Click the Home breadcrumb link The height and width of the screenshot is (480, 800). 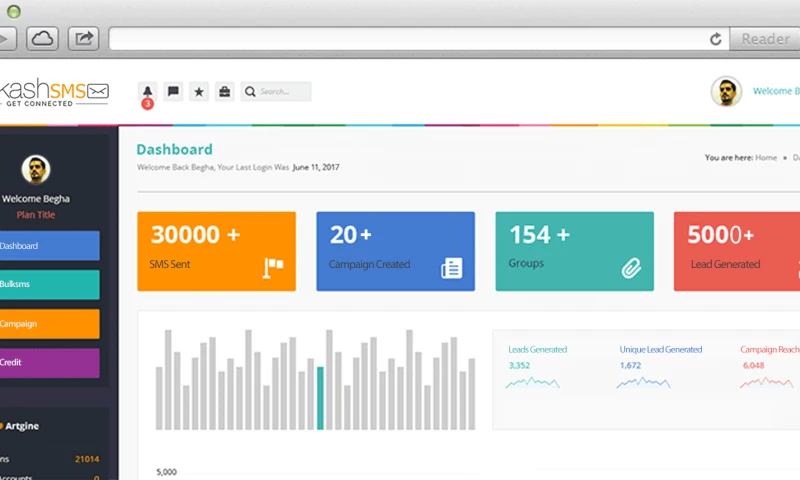(x=766, y=158)
